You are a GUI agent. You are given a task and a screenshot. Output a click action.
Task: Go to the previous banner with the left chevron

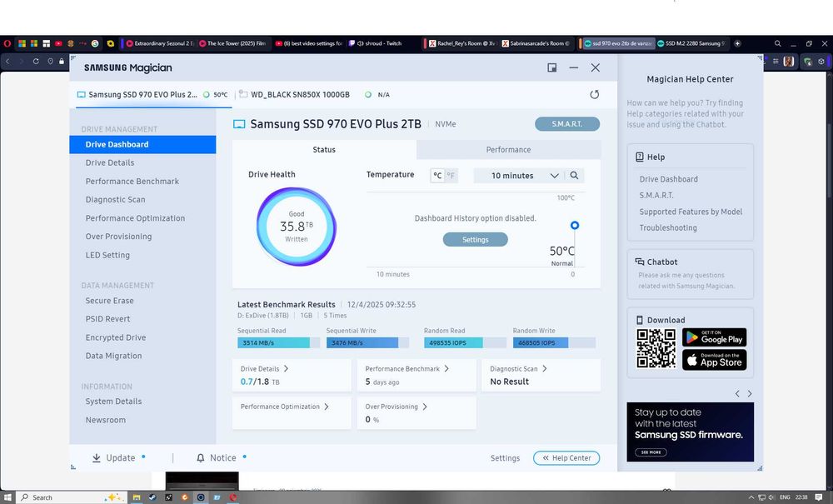[x=737, y=393]
